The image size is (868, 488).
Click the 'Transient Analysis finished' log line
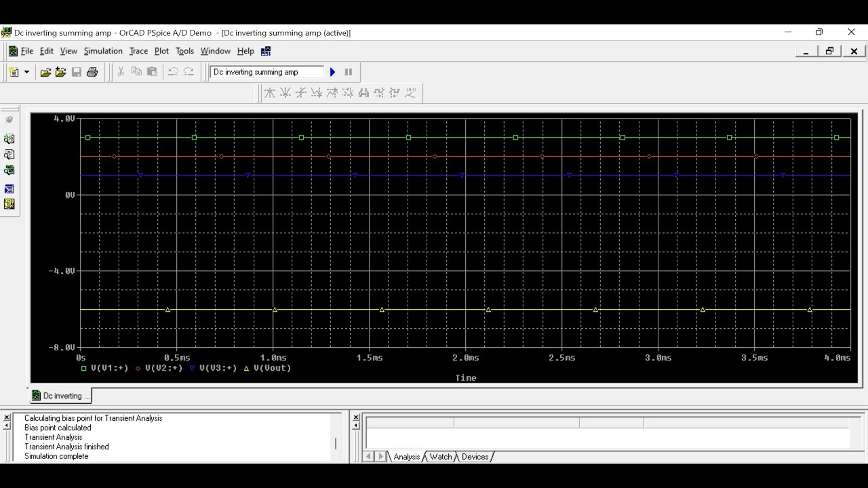66,447
